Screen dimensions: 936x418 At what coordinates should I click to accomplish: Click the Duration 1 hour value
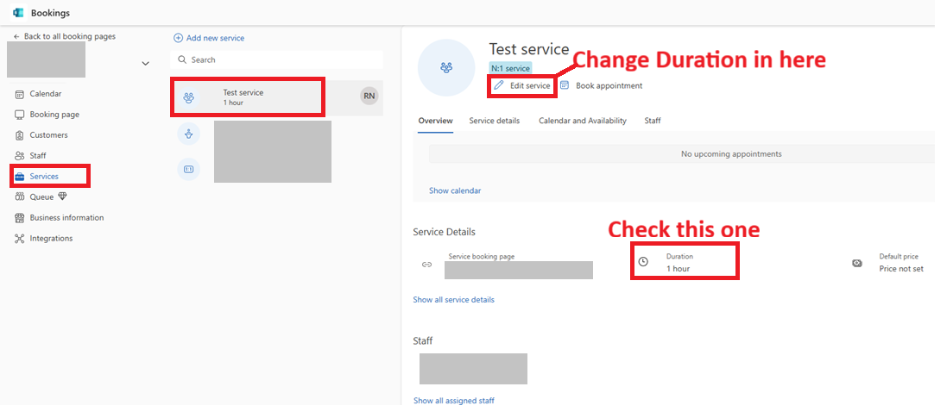[x=678, y=269]
